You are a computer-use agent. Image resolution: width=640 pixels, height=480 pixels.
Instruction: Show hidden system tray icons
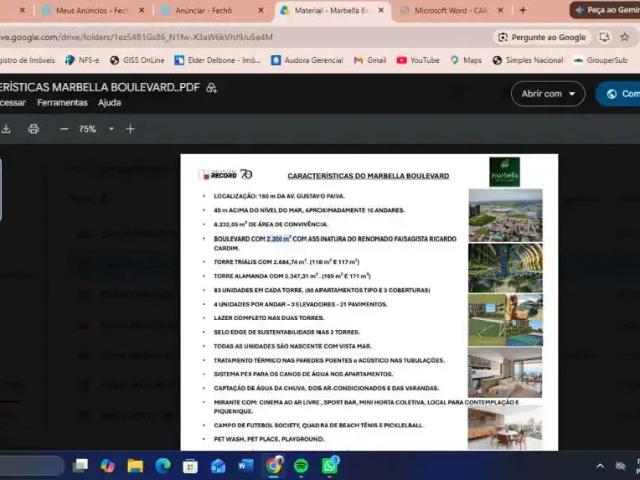600,466
